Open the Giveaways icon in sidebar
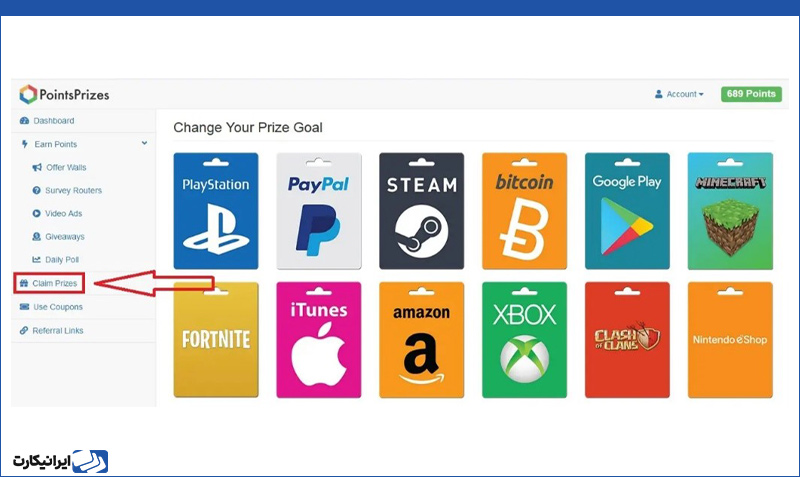The height and width of the screenshot is (477, 800). click(36, 237)
